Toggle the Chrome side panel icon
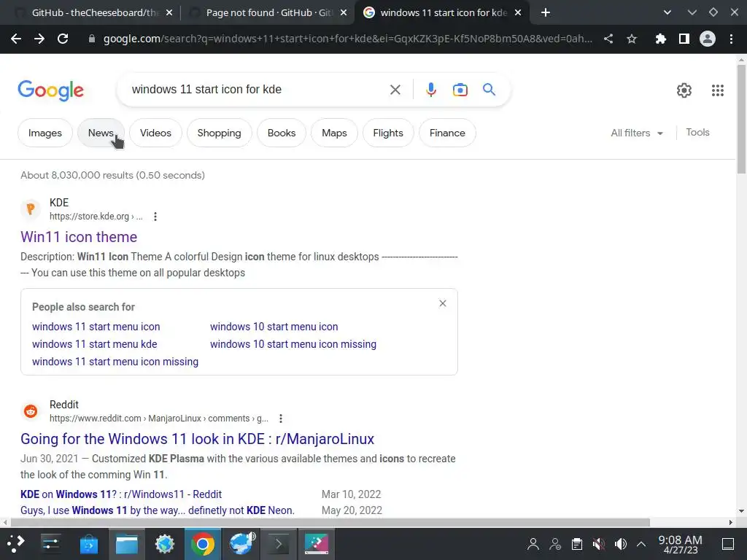The image size is (747, 560). tap(684, 39)
